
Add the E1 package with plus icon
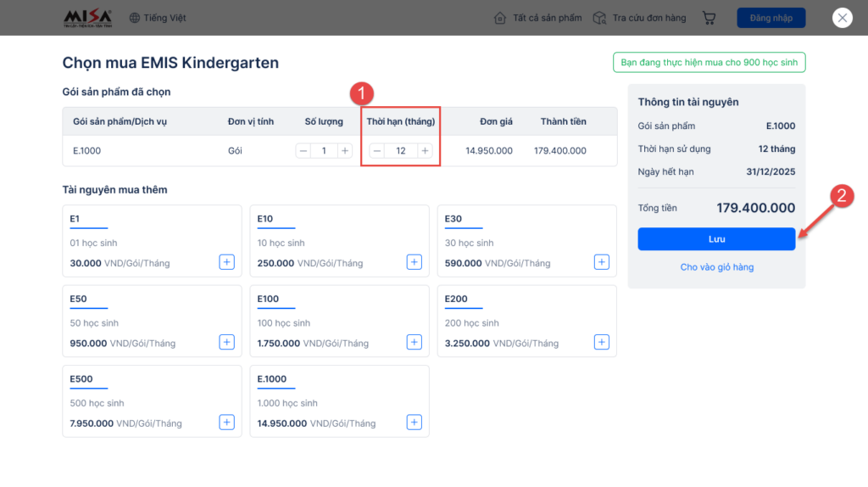[x=227, y=262]
